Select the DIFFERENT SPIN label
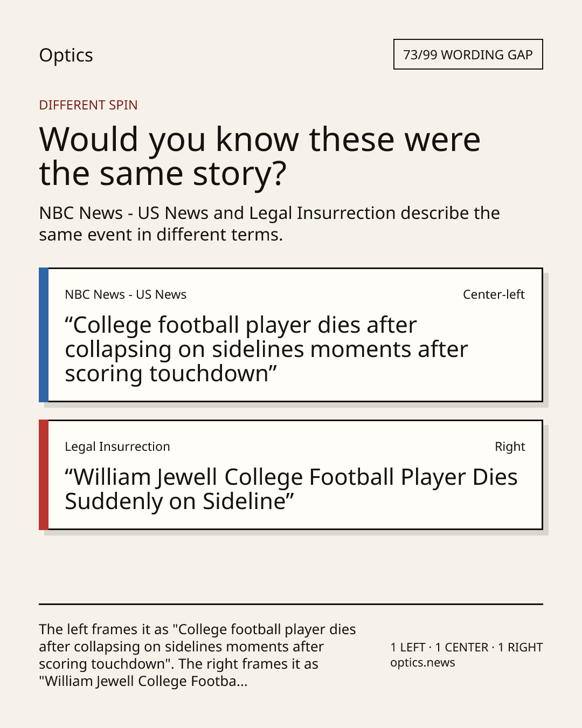Viewport: 582px width, 728px height. (x=88, y=105)
